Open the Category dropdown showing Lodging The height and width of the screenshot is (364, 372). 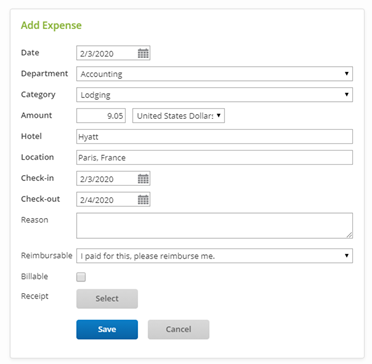pos(214,95)
